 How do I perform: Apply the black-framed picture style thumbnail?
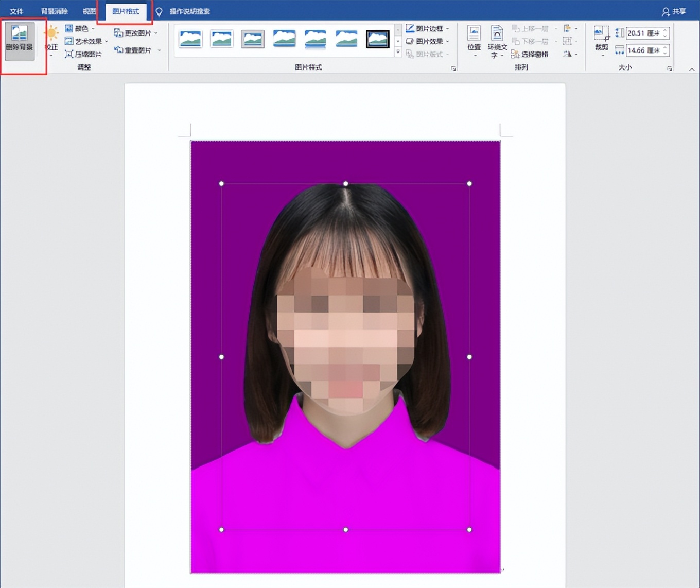click(377, 39)
